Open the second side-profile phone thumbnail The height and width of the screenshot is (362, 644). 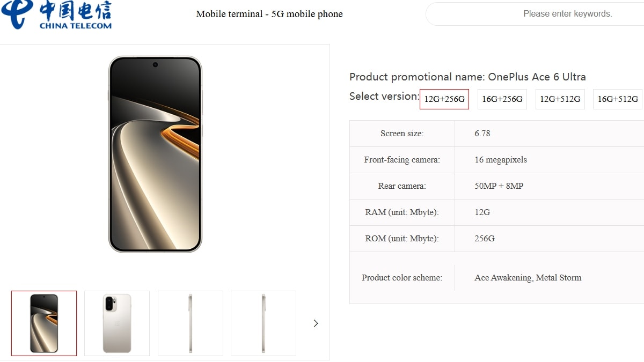263,323
